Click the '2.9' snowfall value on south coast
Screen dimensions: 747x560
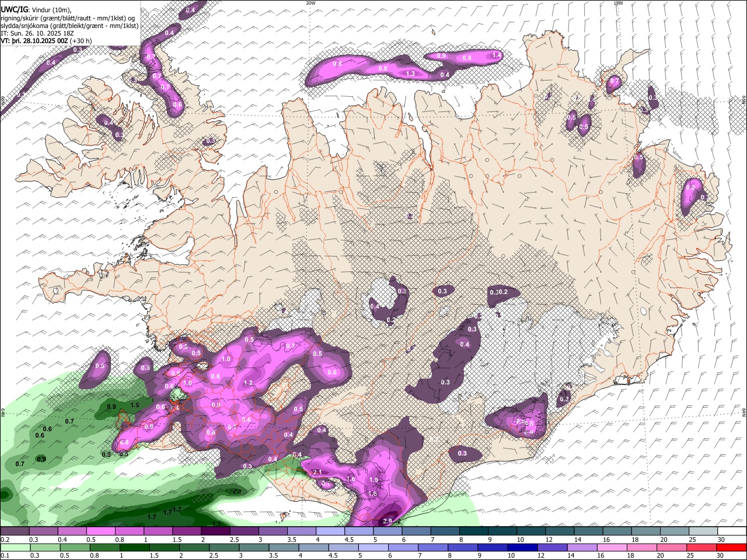click(x=388, y=520)
